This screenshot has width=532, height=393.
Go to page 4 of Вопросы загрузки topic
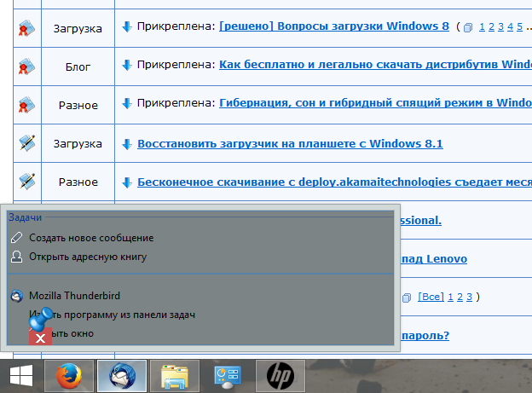[x=511, y=26]
